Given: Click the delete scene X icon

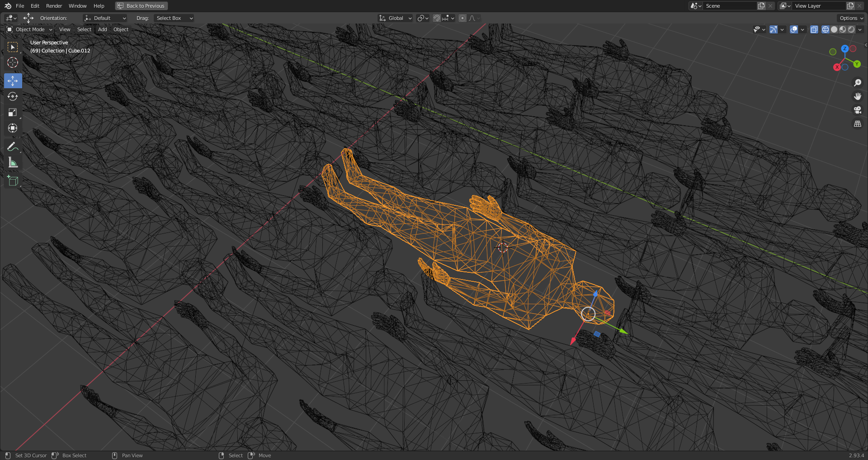Looking at the screenshot, I should tap(770, 6).
